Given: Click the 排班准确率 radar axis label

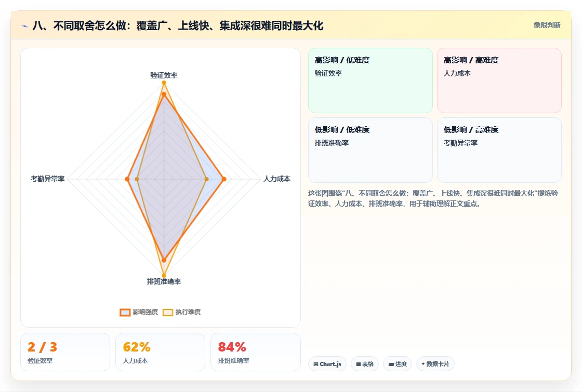Looking at the screenshot, I should tap(164, 281).
